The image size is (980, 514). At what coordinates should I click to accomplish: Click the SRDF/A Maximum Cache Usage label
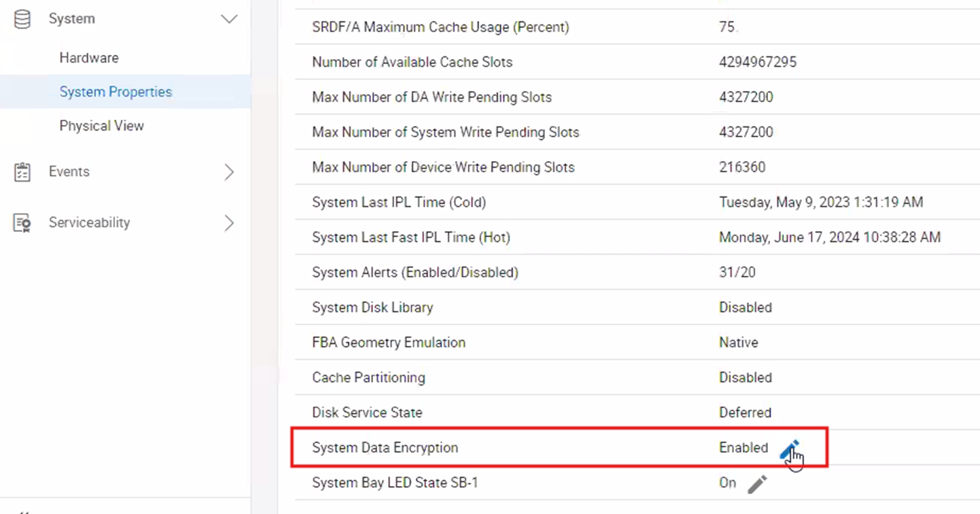440,27
